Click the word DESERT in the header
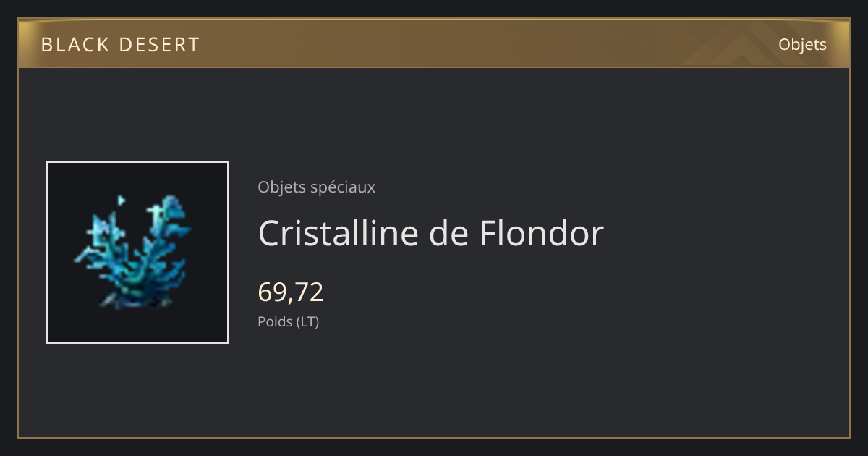The width and height of the screenshot is (868, 456). point(153,45)
